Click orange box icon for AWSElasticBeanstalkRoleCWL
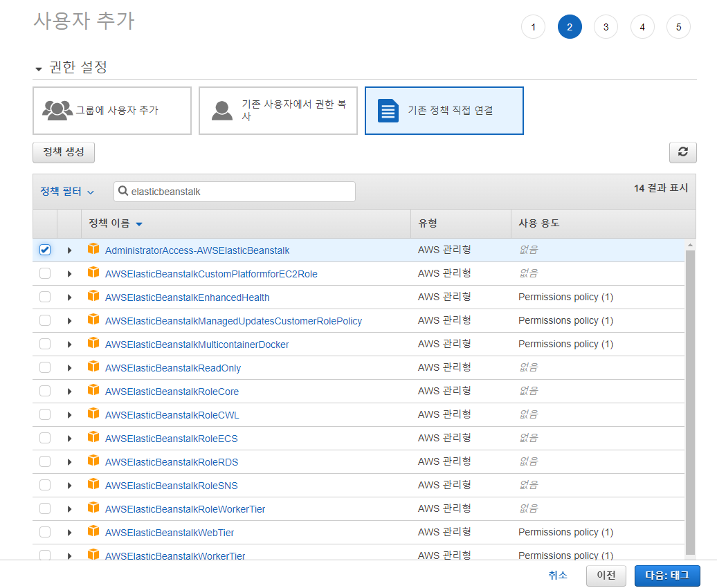 point(93,414)
